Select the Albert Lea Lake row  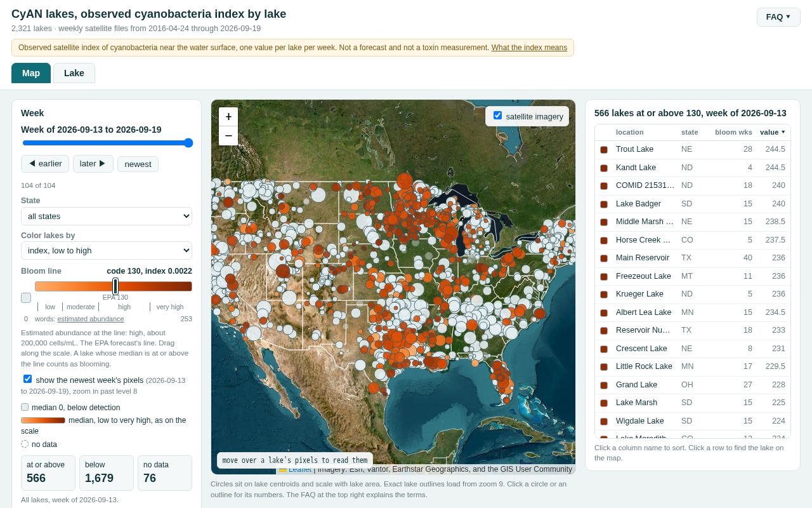point(693,312)
